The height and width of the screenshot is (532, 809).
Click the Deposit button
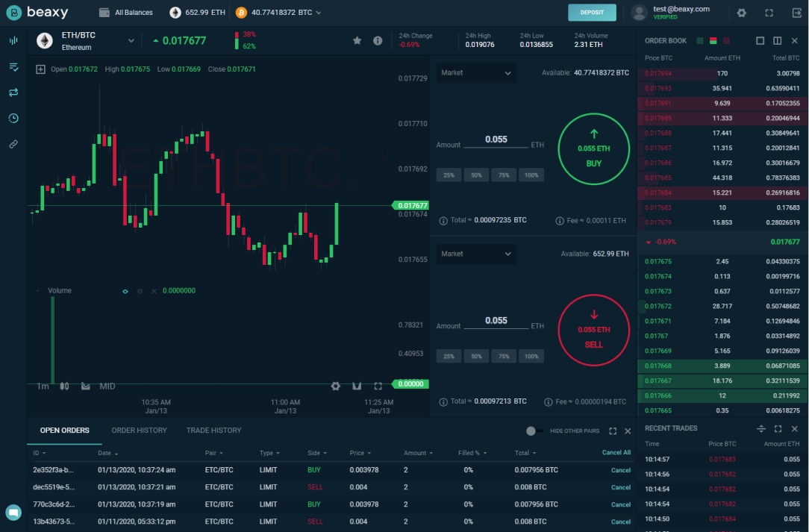click(x=592, y=13)
